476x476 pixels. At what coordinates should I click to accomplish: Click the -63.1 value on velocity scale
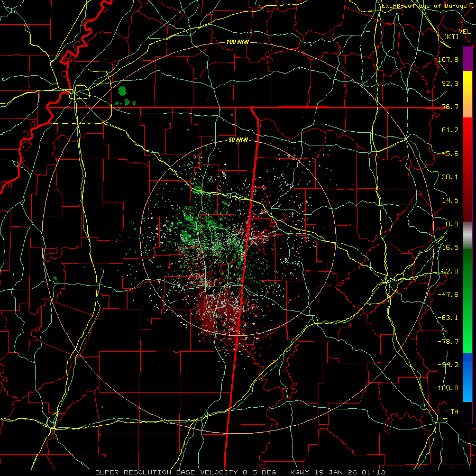[448, 318]
